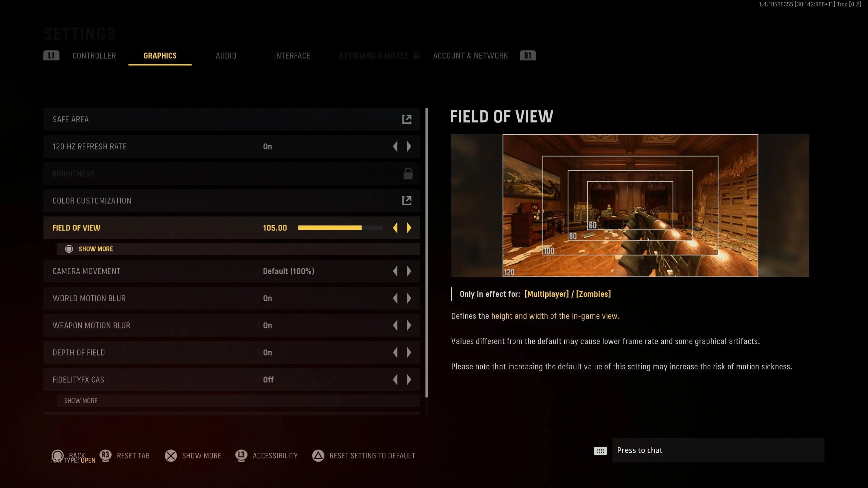868x488 pixels.
Task: Click the GRAPHICS tab
Action: tap(160, 56)
